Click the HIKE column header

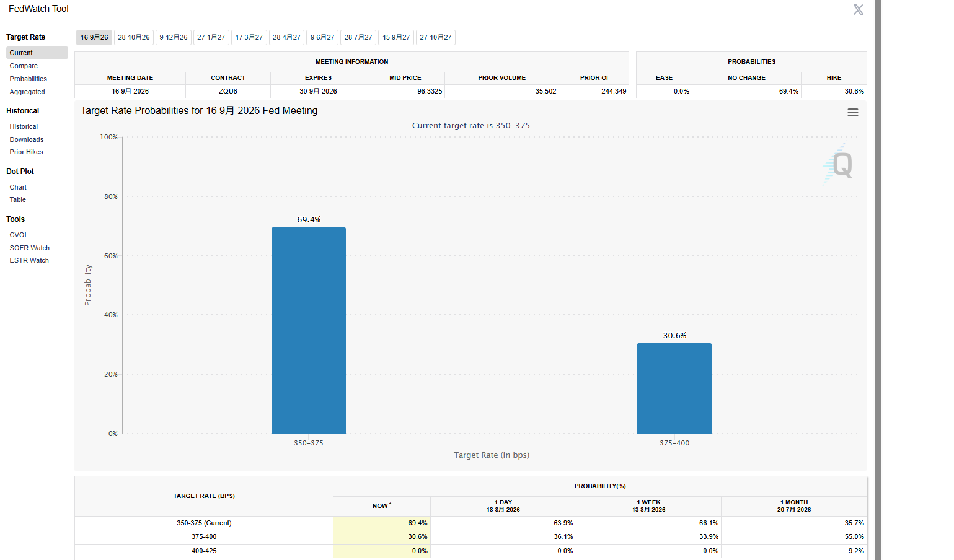click(834, 78)
